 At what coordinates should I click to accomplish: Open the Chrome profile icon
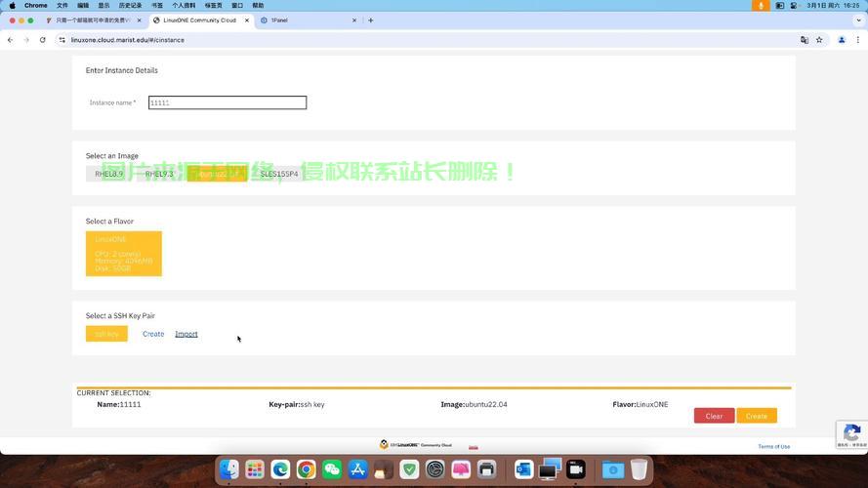tap(842, 40)
